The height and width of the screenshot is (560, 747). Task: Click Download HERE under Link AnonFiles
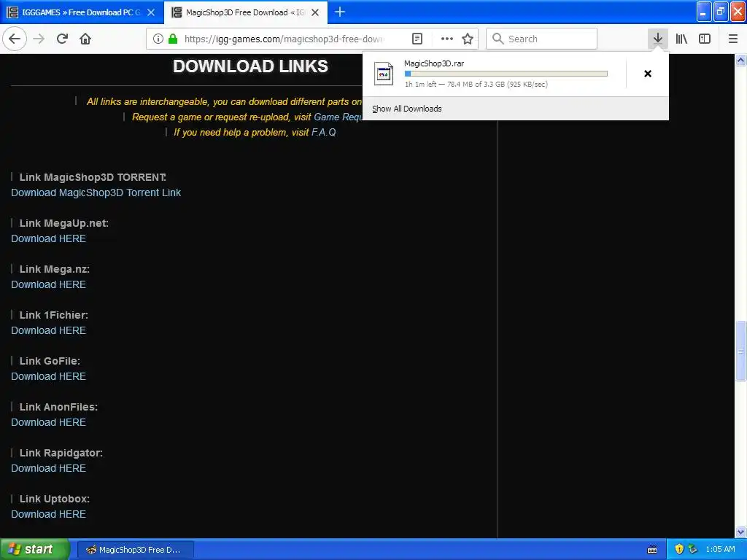[49, 422]
